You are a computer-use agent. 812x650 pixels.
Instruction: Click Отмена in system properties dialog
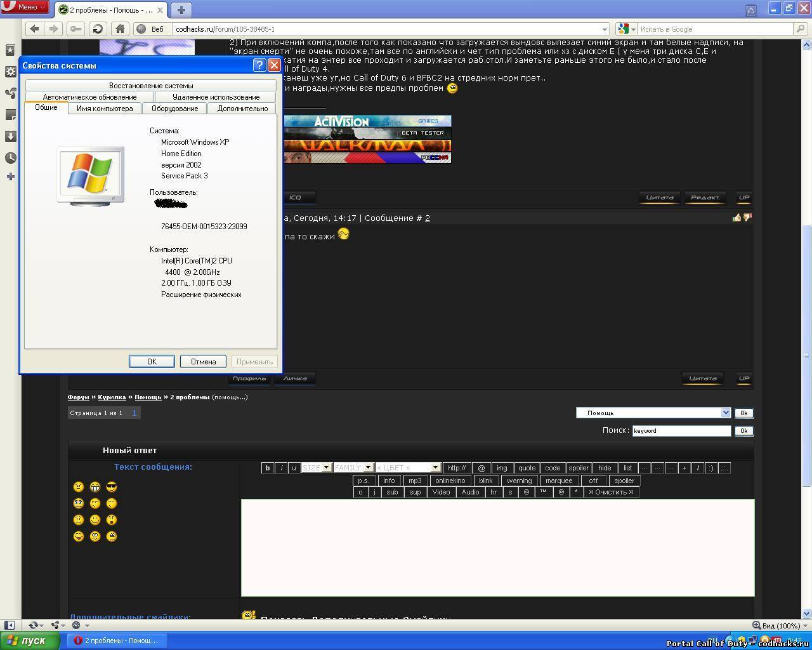(x=203, y=361)
